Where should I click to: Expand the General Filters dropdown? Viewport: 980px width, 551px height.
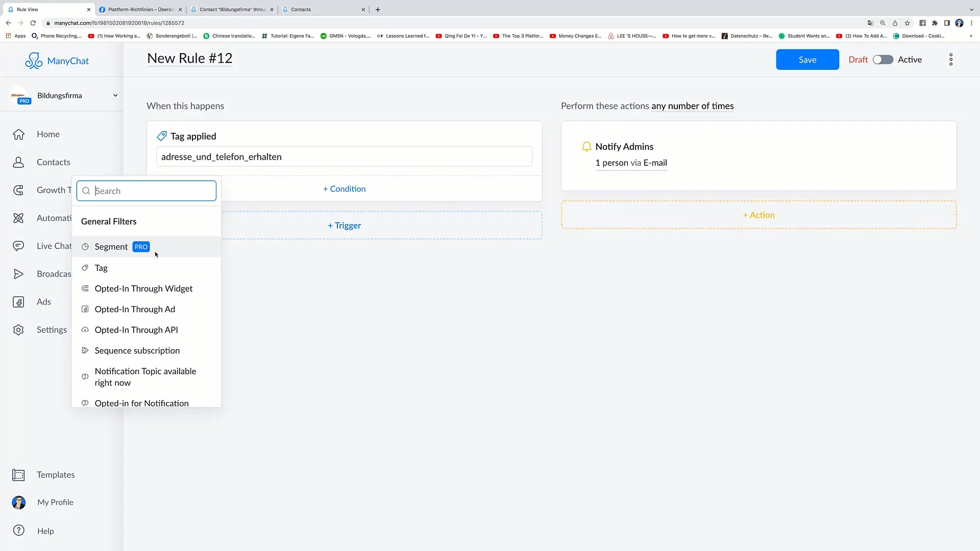pos(109,221)
